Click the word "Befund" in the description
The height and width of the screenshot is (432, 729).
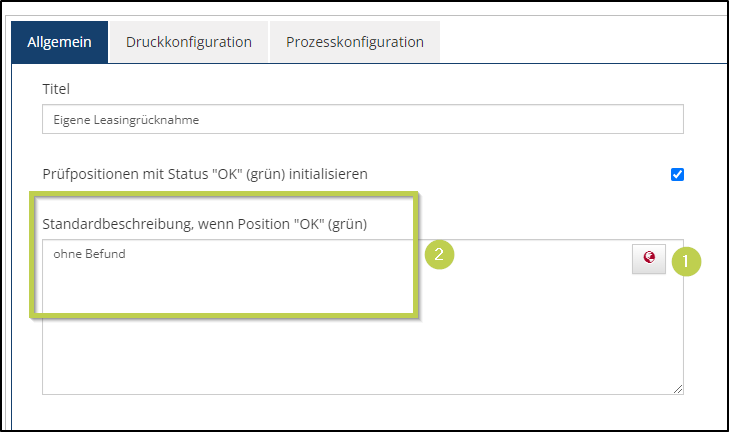click(x=107, y=254)
